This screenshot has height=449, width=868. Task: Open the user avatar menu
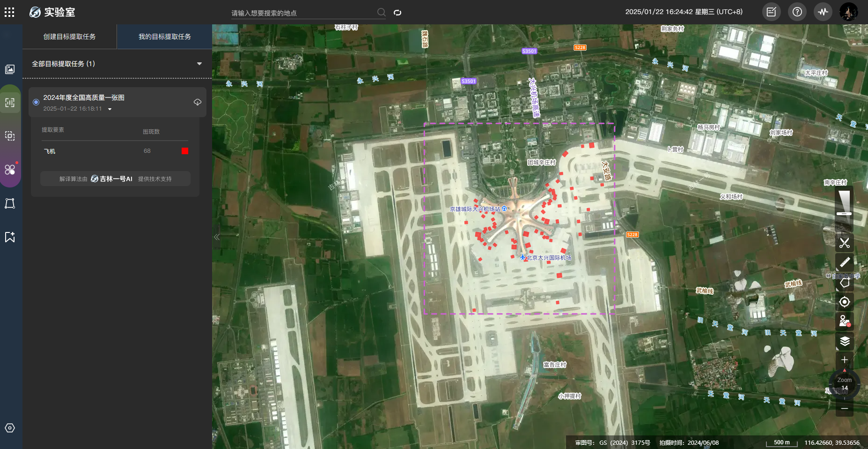pos(848,12)
